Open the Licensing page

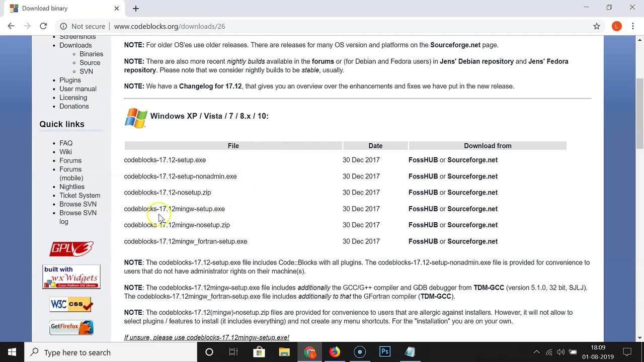coord(73,98)
